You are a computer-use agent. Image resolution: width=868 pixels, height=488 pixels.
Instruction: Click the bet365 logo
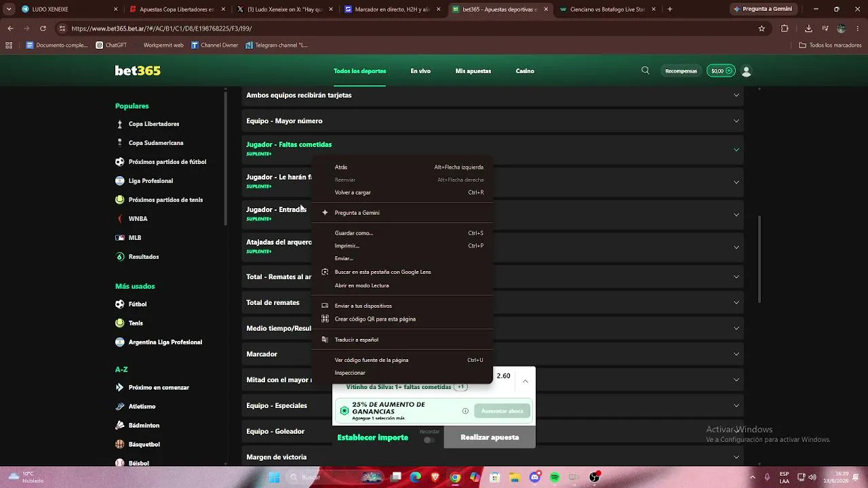pos(138,70)
